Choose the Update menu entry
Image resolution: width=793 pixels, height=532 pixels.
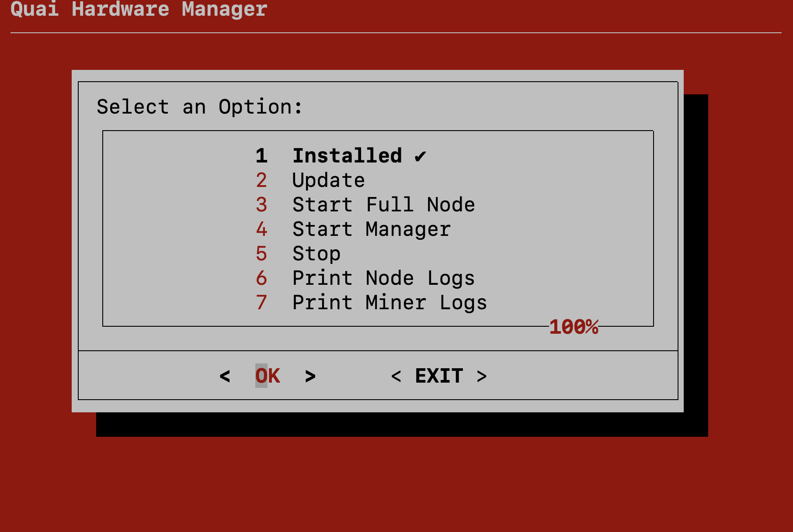(x=310, y=180)
